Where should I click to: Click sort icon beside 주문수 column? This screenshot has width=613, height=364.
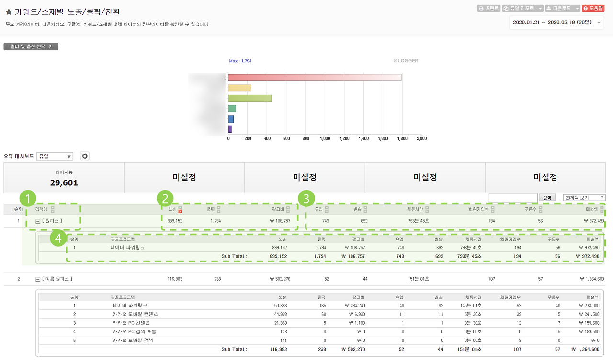coord(541,209)
